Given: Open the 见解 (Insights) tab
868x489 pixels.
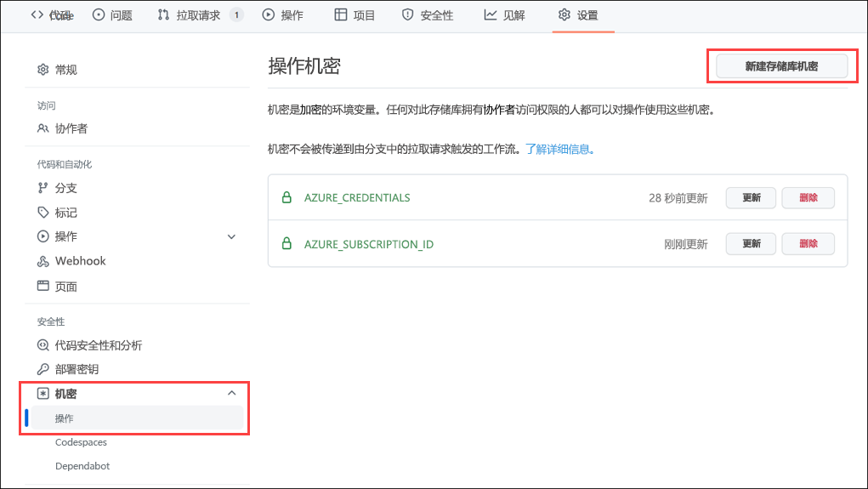Looking at the screenshot, I should coord(504,15).
